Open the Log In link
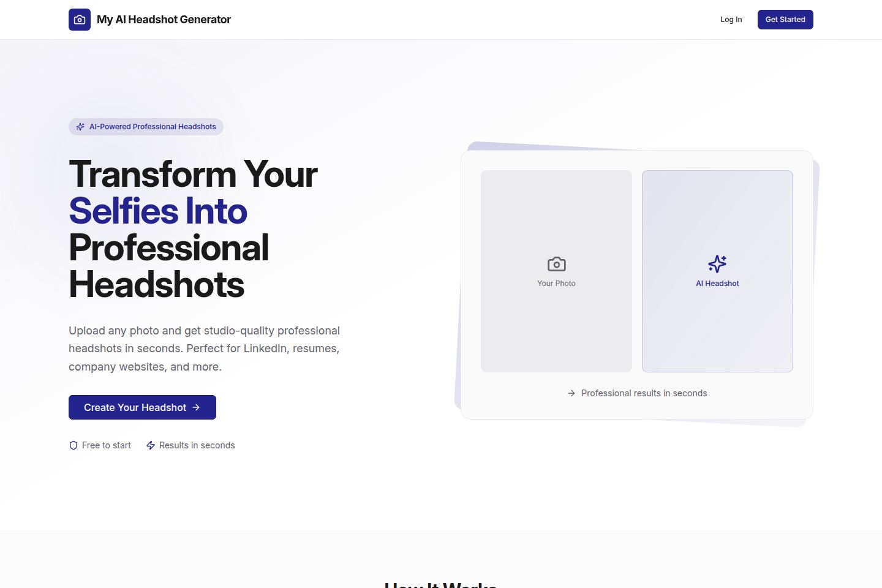The image size is (882, 588). [x=731, y=20]
